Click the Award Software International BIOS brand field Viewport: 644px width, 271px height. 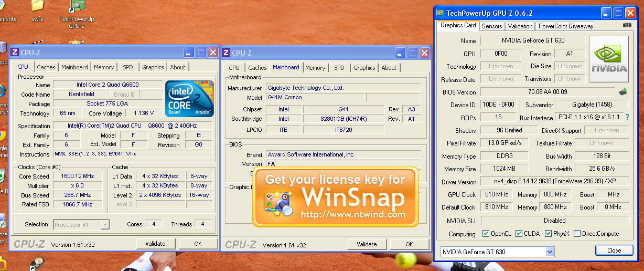343,155
